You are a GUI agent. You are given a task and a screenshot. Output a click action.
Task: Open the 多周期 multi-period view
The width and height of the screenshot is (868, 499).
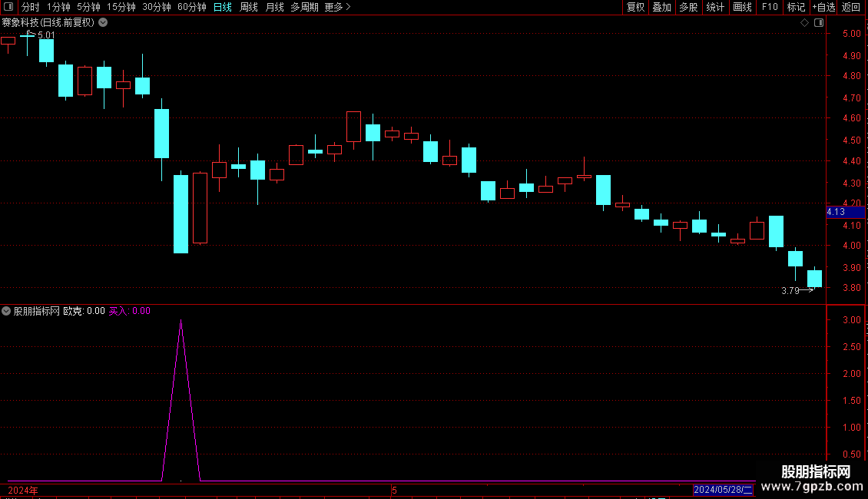coord(304,7)
